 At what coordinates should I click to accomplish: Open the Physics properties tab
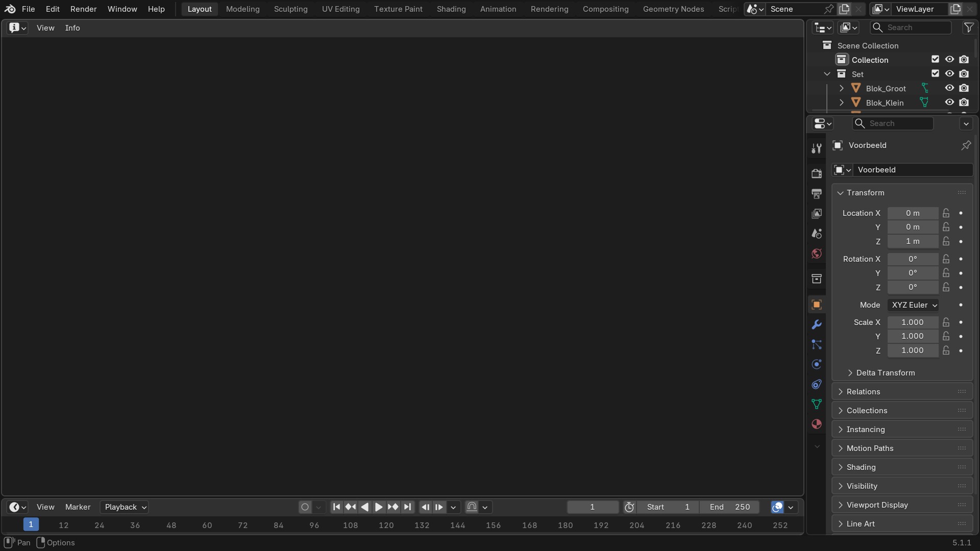pos(817,364)
